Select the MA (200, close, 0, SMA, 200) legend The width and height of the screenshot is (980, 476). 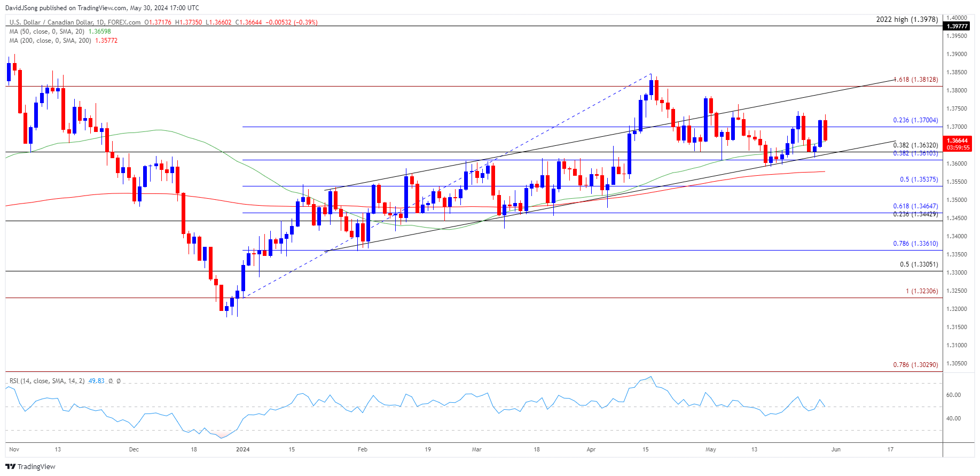pyautogui.click(x=50, y=41)
